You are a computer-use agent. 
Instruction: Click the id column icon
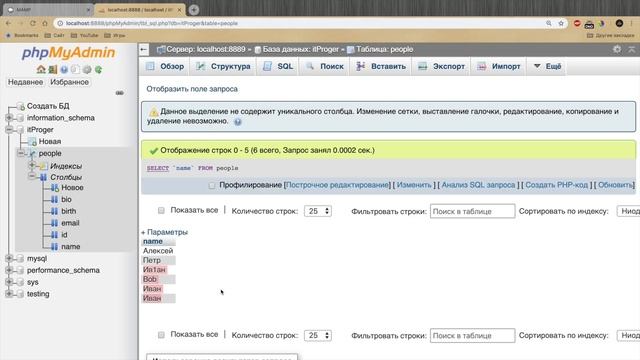click(x=54, y=235)
